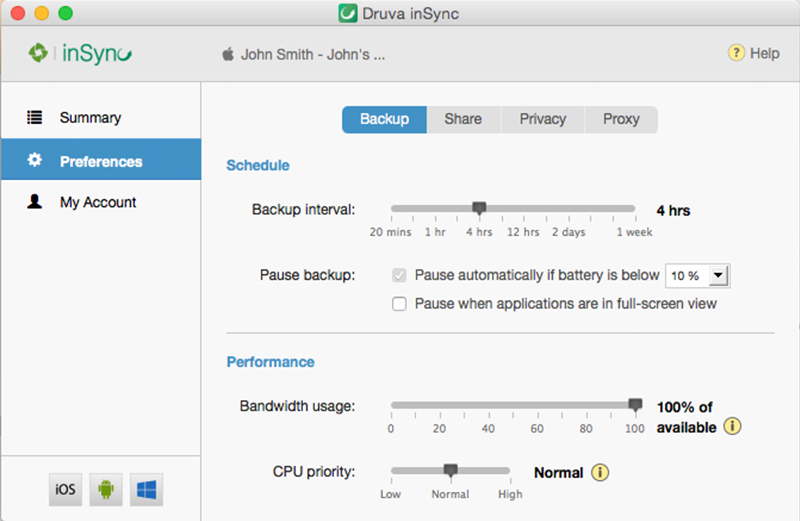The image size is (800, 521).
Task: Switch to the Privacy tab
Action: pos(543,119)
